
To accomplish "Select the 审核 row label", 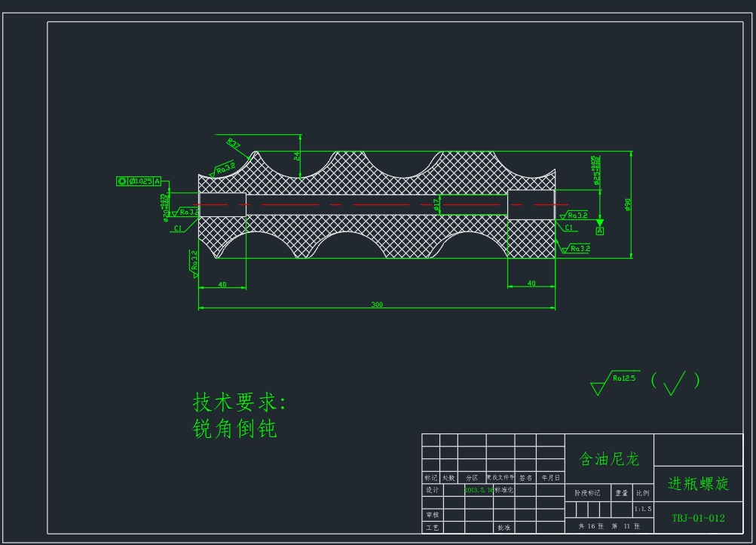I will [x=432, y=515].
